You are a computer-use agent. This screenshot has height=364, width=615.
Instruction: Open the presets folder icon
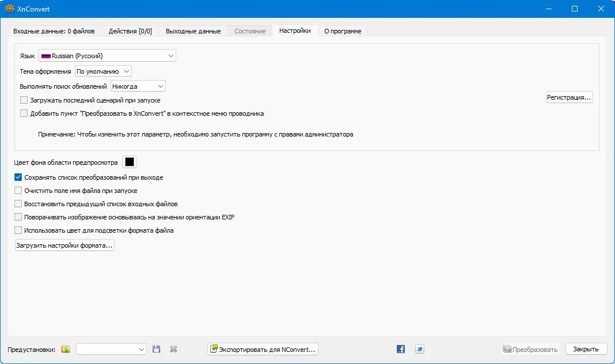click(66, 349)
